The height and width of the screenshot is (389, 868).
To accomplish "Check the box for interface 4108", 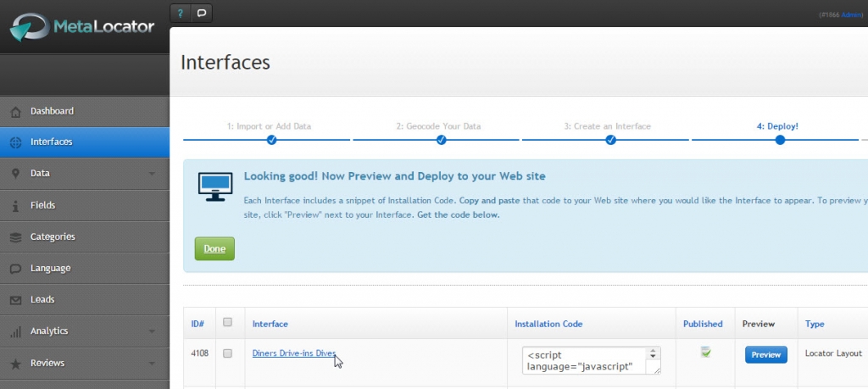I will pos(227,353).
